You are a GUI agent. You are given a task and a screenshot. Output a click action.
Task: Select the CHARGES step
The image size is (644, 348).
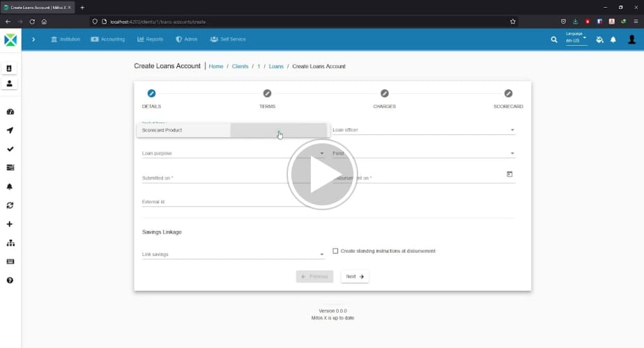pyautogui.click(x=385, y=99)
